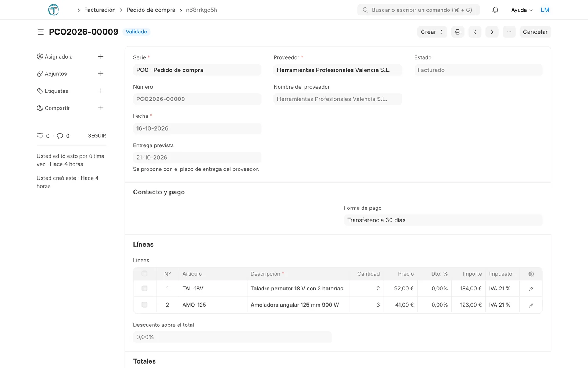Navigate to Pedido de compra breadcrumb
588x368 pixels.
[151, 10]
